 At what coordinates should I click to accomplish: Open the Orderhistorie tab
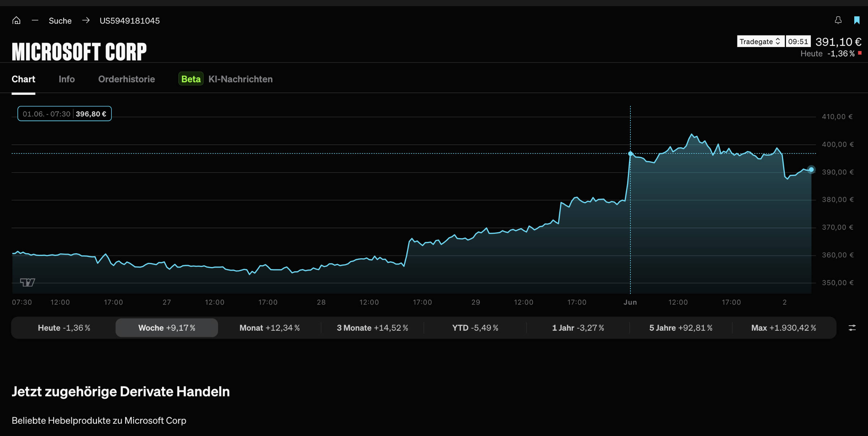point(127,79)
